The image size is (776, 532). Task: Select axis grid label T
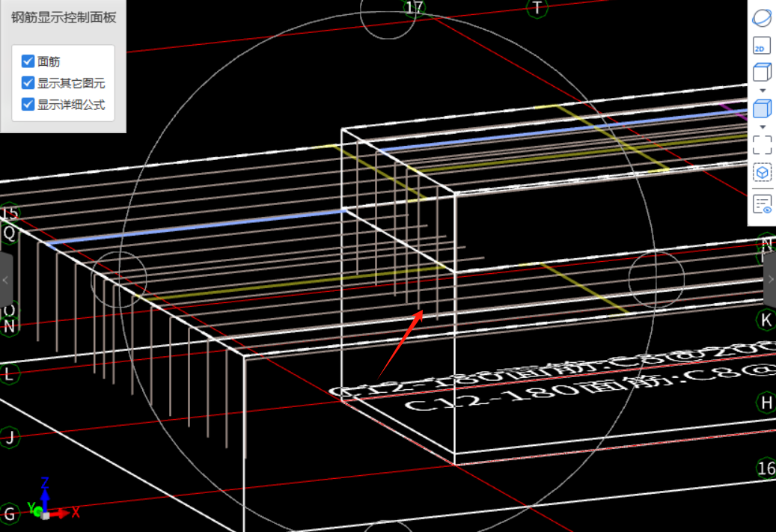click(x=537, y=8)
